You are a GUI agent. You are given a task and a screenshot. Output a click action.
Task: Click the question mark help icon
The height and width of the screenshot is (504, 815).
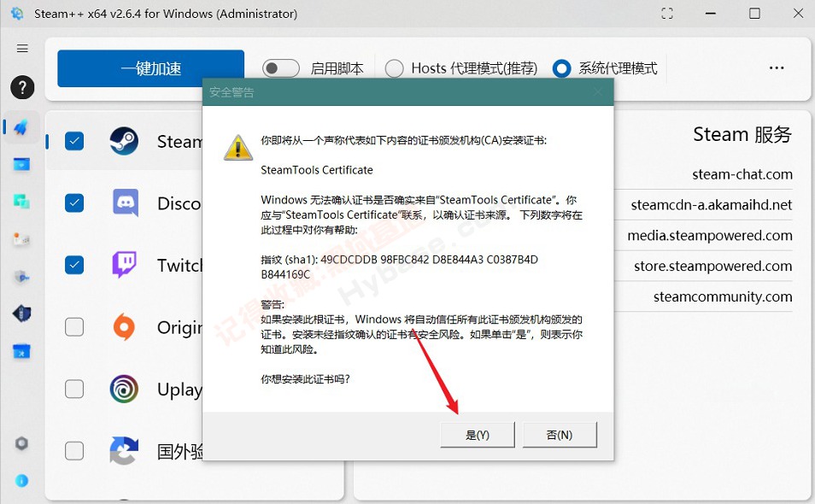(x=22, y=87)
